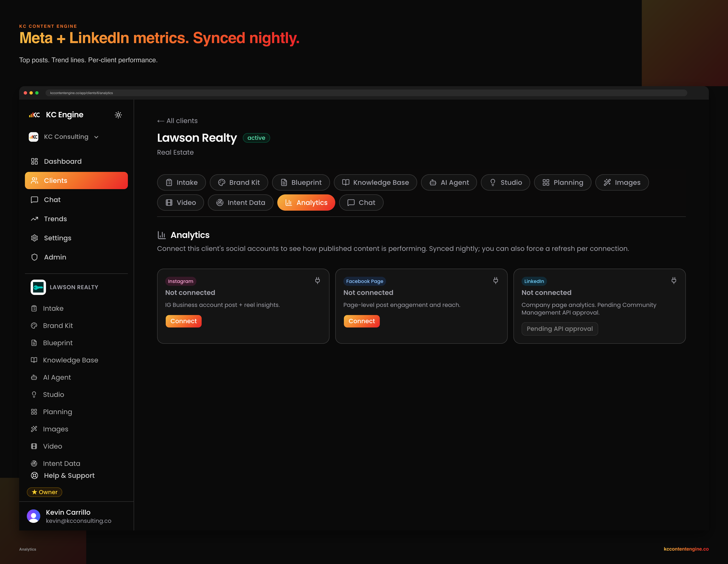Click the Settings gear icon
728x564 pixels.
[x=34, y=238]
